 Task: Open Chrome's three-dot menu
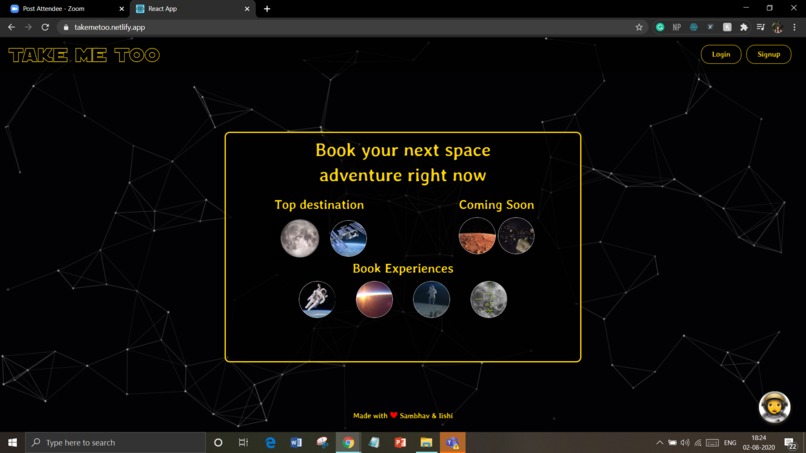pyautogui.click(x=794, y=27)
